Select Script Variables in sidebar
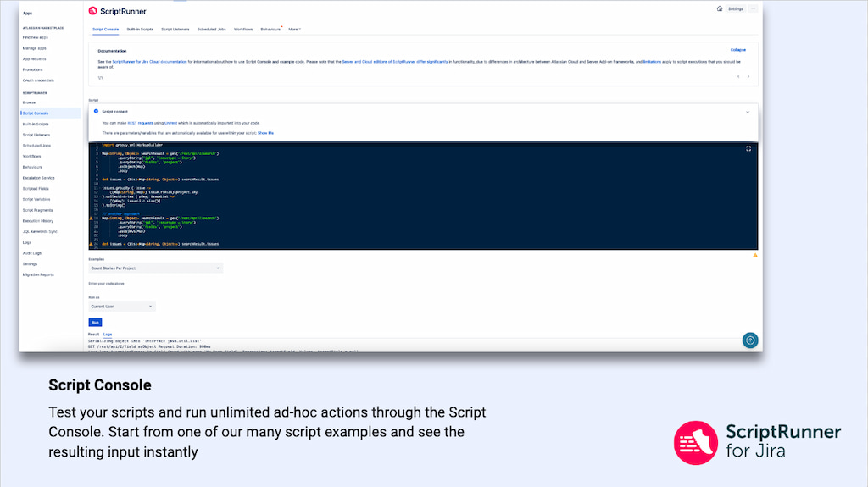The height and width of the screenshot is (487, 868). (36, 199)
